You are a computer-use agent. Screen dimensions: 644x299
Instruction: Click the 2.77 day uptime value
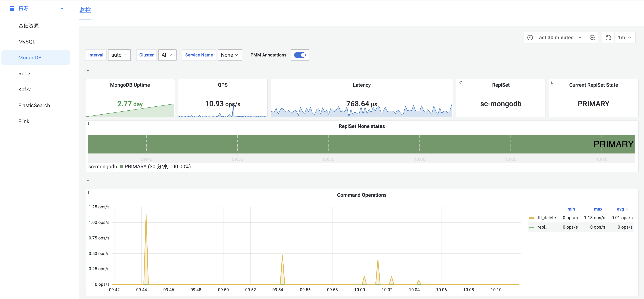point(130,104)
